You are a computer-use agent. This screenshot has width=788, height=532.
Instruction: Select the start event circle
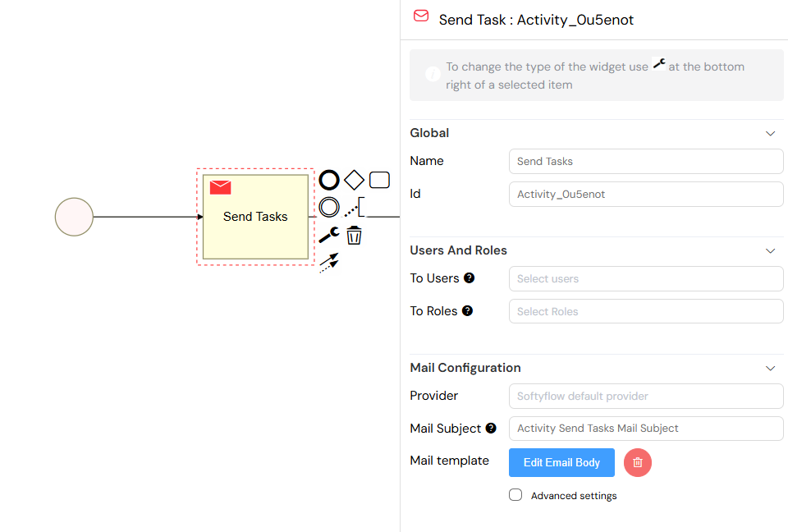(74, 217)
